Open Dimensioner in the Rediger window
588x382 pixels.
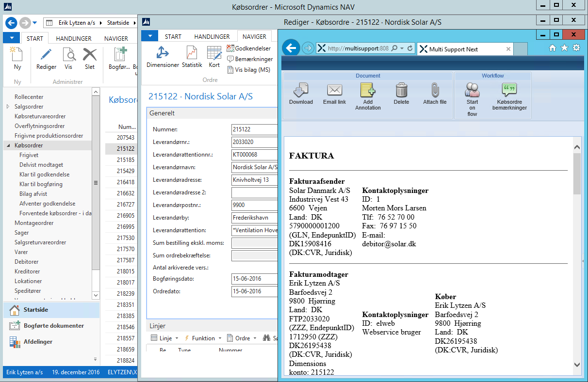(163, 53)
